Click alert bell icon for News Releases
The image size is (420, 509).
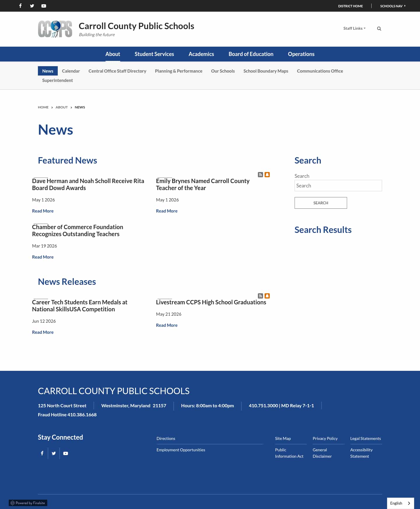[x=267, y=296]
